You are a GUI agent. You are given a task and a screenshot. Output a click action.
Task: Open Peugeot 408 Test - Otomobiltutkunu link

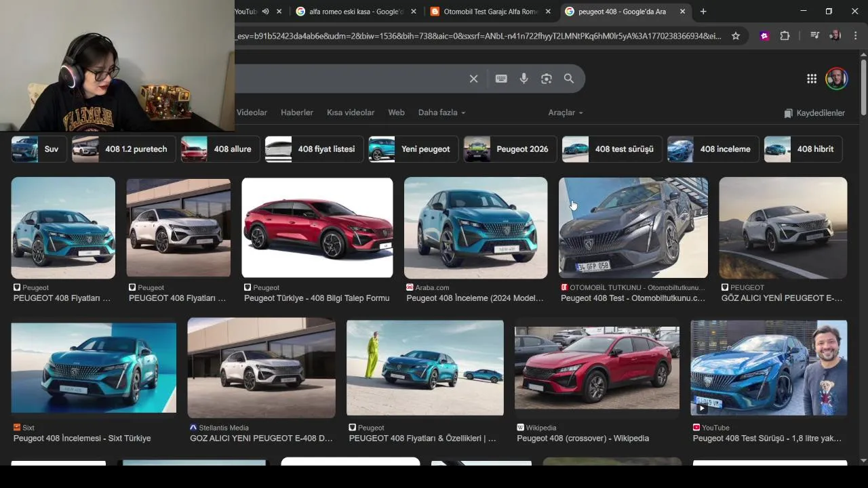point(633,298)
